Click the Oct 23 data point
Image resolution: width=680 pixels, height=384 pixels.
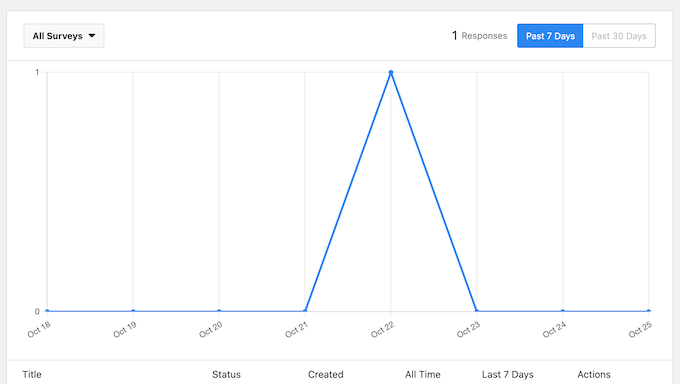[477, 311]
